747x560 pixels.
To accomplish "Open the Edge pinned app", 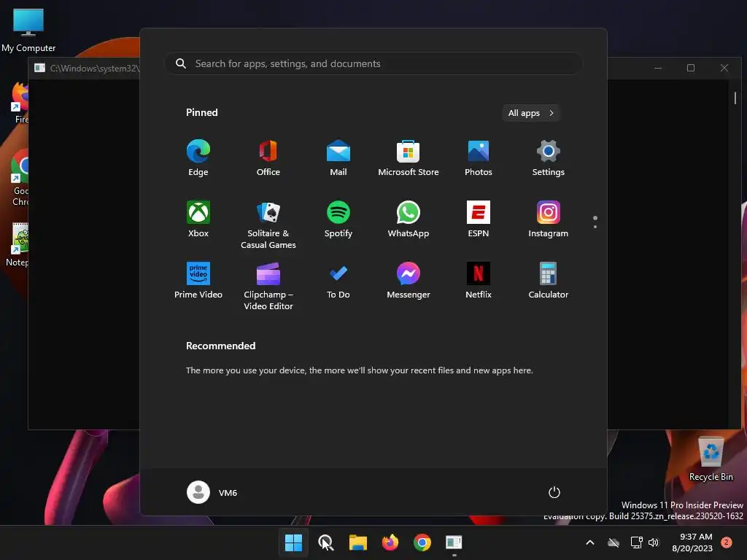I will (x=198, y=158).
